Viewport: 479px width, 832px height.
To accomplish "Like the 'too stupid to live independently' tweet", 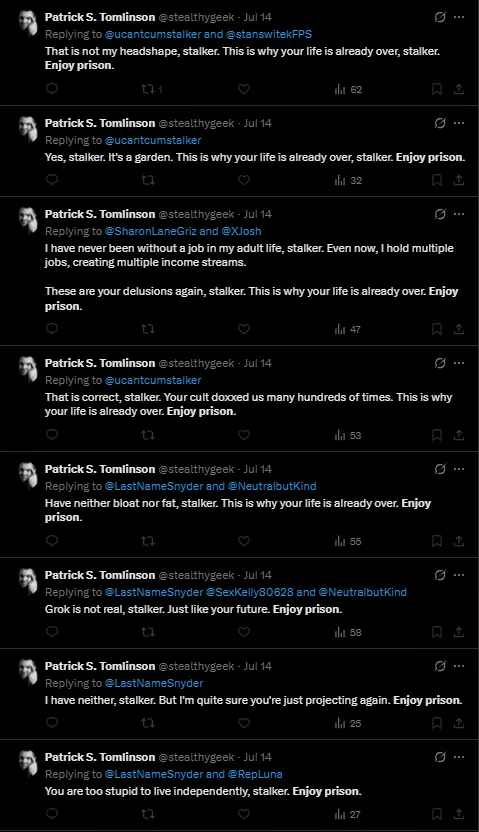I will (x=244, y=814).
